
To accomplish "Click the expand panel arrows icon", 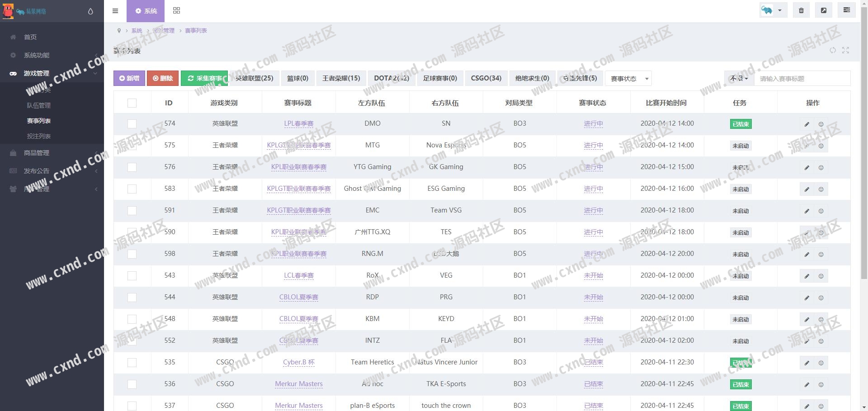I will 845,50.
